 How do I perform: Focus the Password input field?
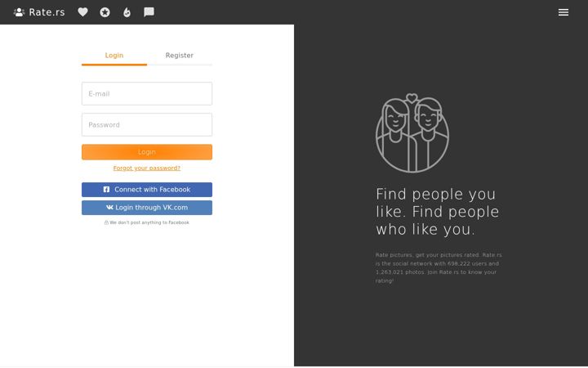pyautogui.click(x=147, y=124)
